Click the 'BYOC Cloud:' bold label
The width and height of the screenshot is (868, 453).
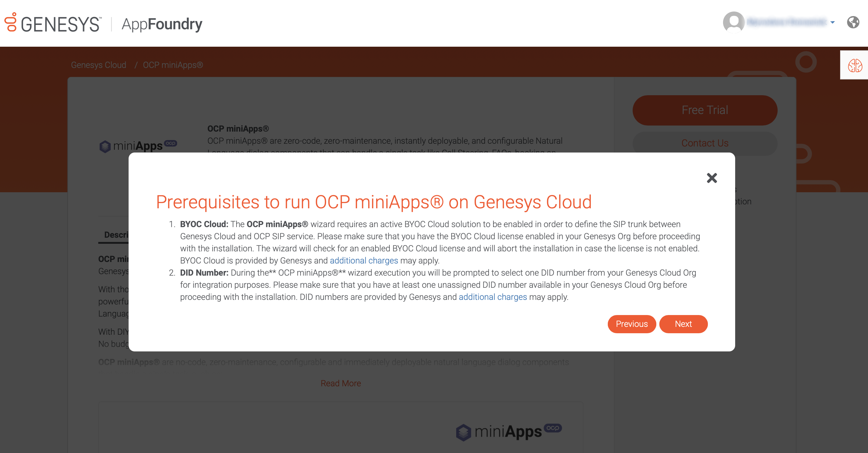[x=204, y=224]
